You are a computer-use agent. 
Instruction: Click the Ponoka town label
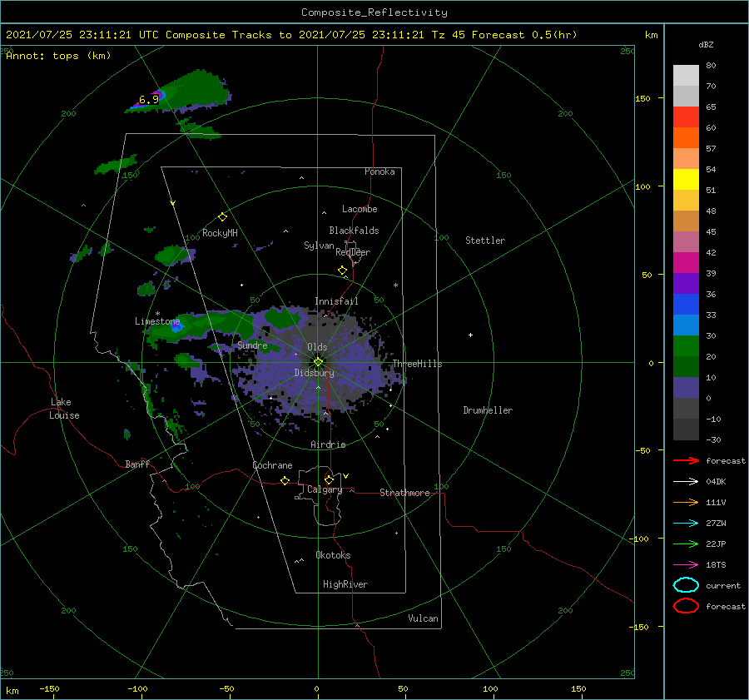pos(379,171)
